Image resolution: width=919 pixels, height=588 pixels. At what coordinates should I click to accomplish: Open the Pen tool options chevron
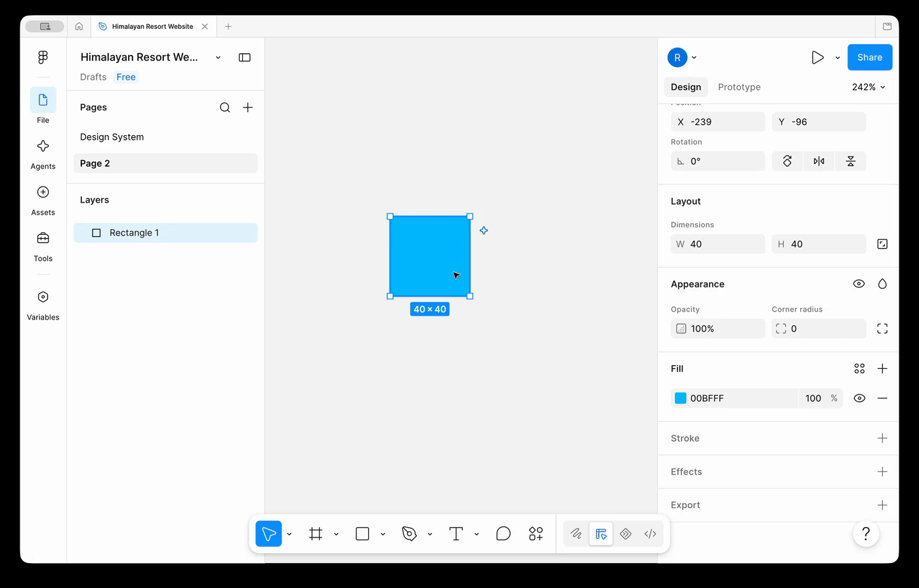pos(430,534)
